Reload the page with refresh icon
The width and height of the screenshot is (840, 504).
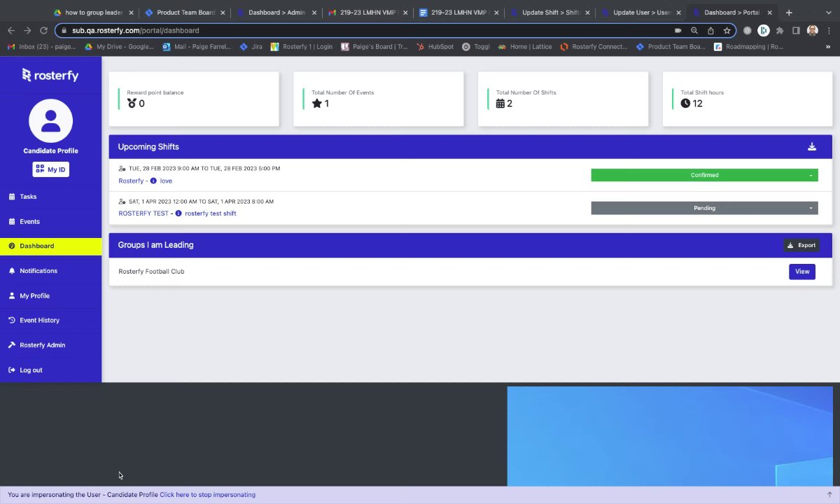coord(43,31)
